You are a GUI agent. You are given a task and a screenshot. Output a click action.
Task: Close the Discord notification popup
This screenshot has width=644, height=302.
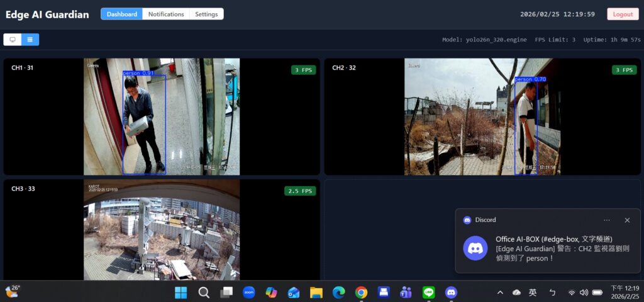pyautogui.click(x=627, y=220)
